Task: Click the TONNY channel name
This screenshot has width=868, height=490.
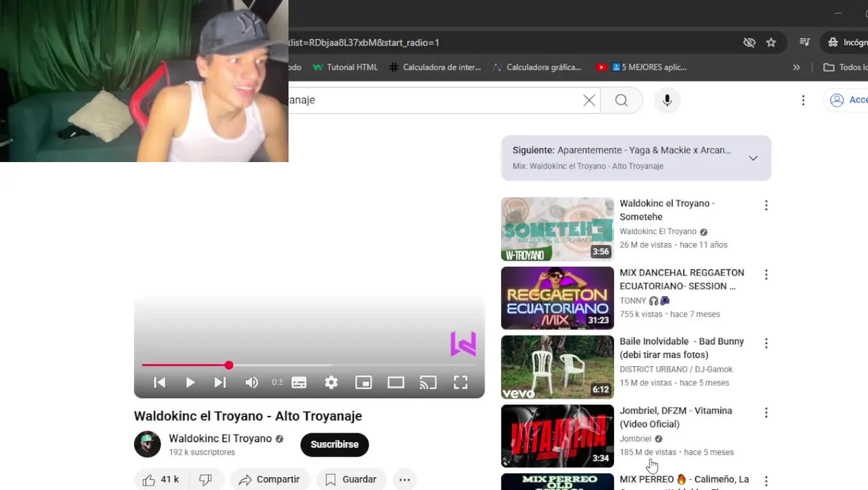Action: [632, 301]
